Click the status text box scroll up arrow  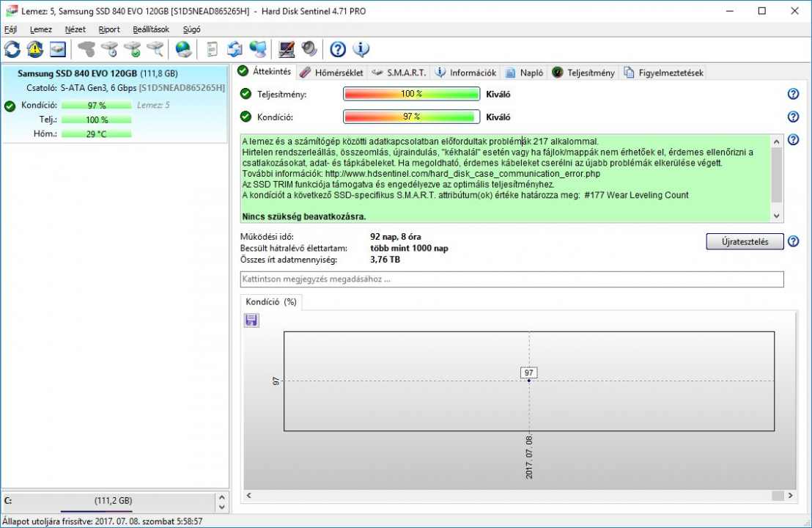(x=776, y=142)
